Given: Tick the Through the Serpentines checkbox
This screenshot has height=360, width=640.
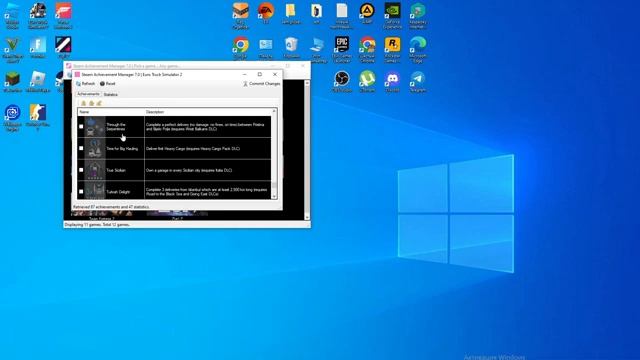Looking at the screenshot, I should pyautogui.click(x=81, y=127).
